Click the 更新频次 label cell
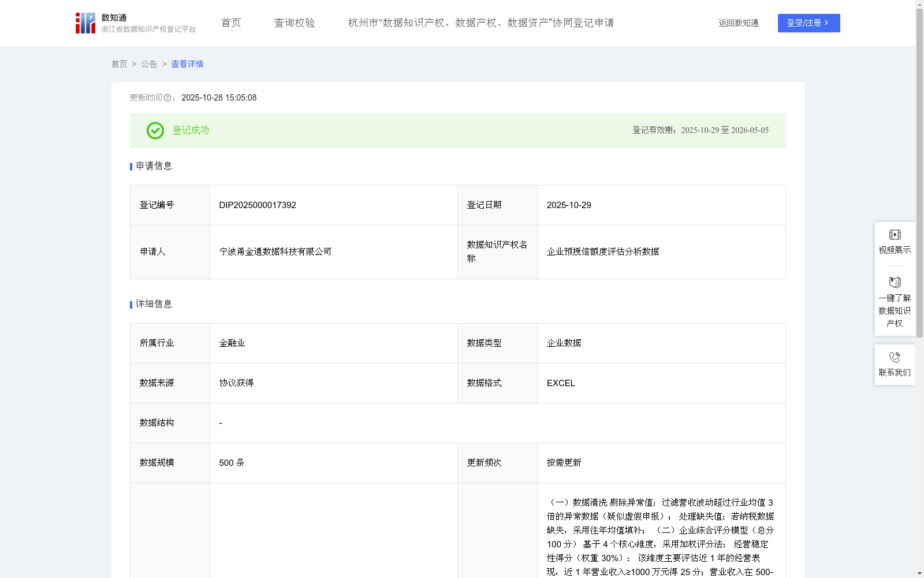 pyautogui.click(x=497, y=463)
